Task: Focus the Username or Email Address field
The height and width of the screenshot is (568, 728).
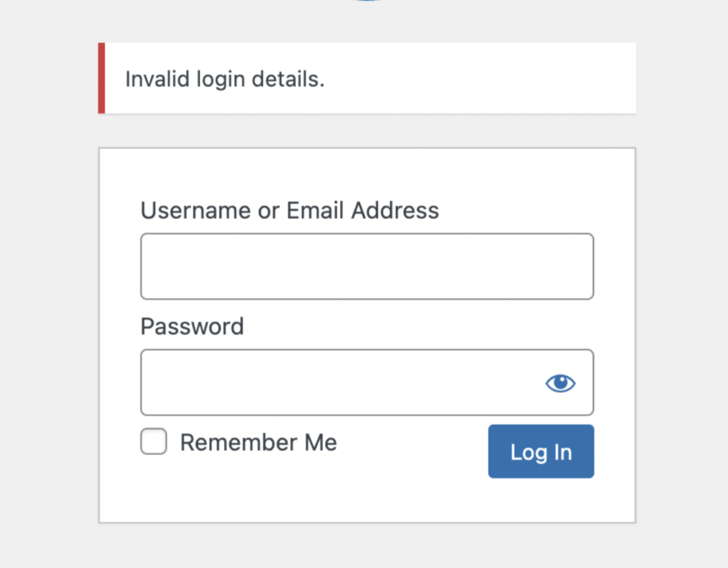Action: [x=367, y=266]
